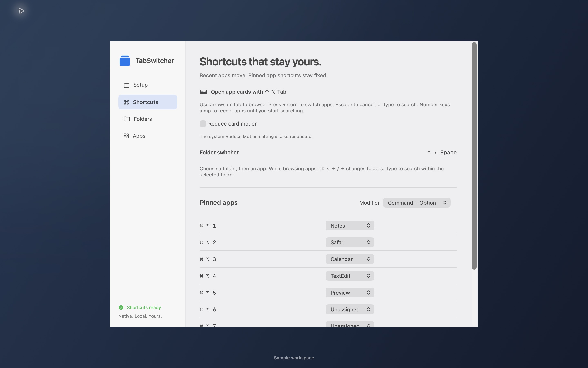
Task: Click the Pinned apps heading
Action: click(219, 203)
